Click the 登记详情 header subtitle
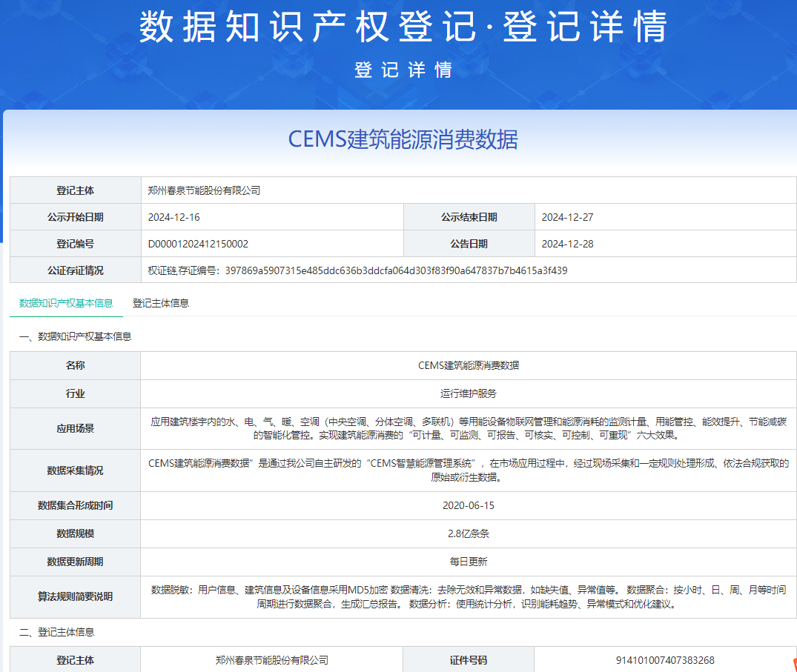Image resolution: width=797 pixels, height=672 pixels. tap(398, 72)
